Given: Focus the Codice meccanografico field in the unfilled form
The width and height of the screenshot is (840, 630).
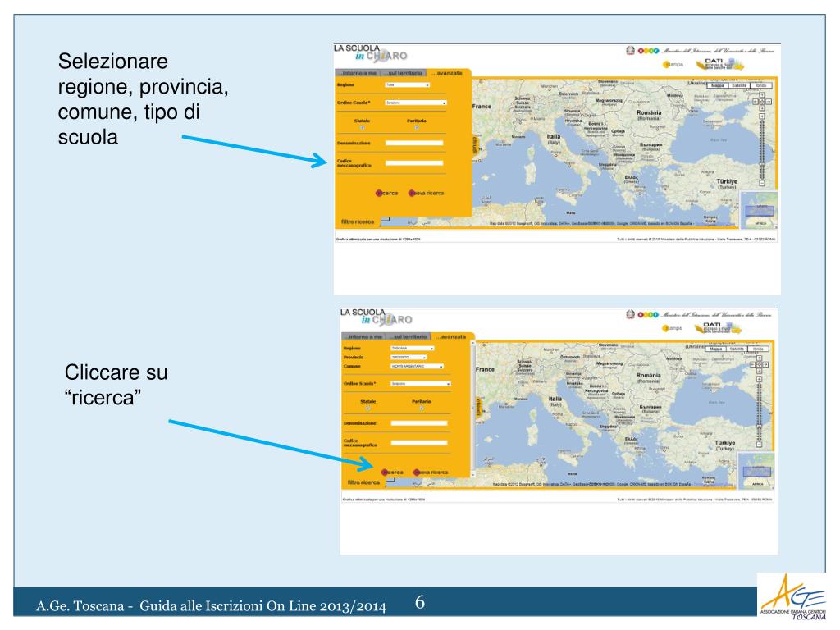Looking at the screenshot, I should pyautogui.click(x=414, y=163).
